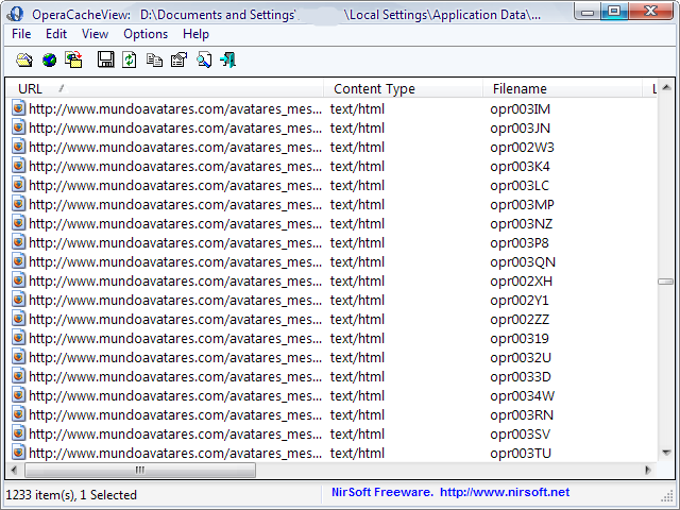Viewport: 680px width, 510px height.
Task: Click the exit door icon in the toolbar
Action: pyautogui.click(x=228, y=60)
